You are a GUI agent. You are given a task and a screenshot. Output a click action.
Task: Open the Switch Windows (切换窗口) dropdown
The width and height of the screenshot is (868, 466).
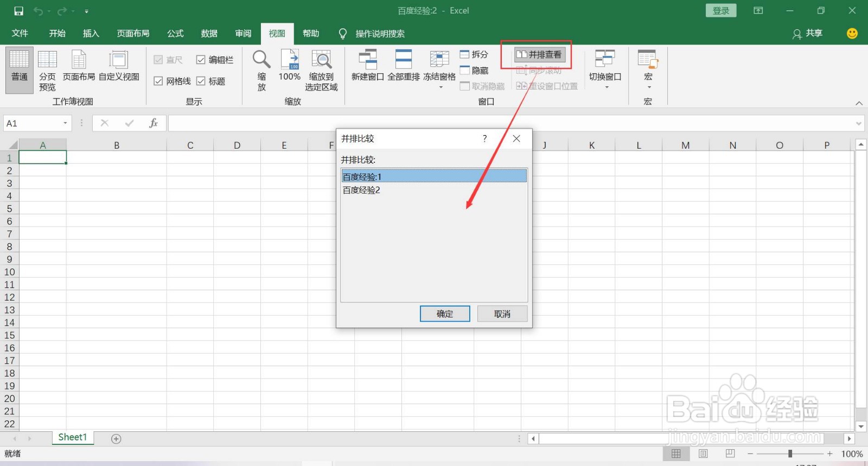coord(605,69)
